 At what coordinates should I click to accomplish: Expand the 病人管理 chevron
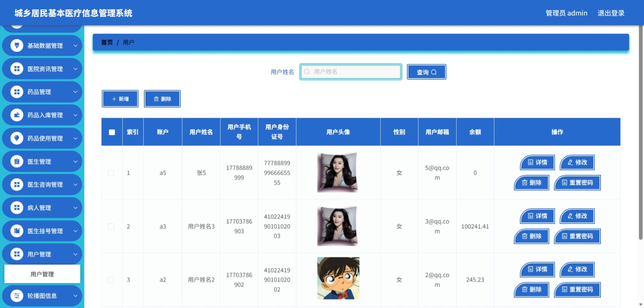[75, 208]
